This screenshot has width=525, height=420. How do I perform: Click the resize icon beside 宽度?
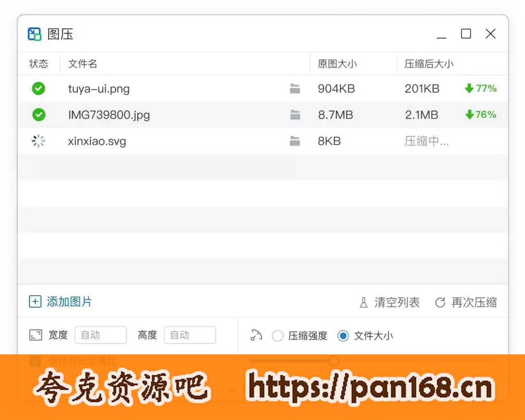(36, 335)
